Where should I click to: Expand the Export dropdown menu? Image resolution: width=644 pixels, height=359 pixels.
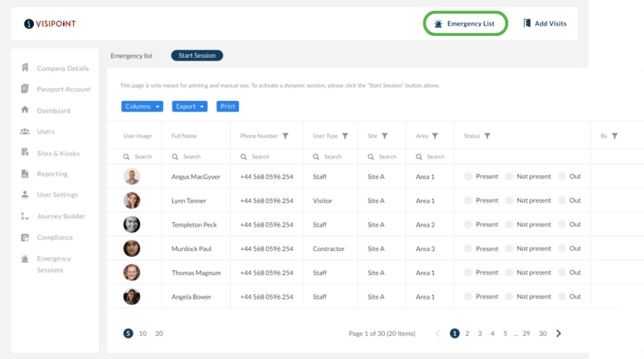pos(190,106)
